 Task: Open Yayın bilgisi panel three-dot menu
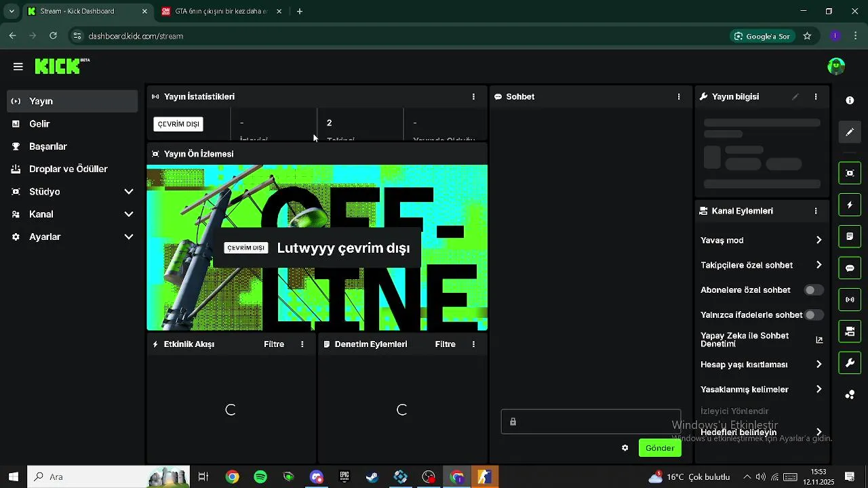pyautogui.click(x=816, y=97)
